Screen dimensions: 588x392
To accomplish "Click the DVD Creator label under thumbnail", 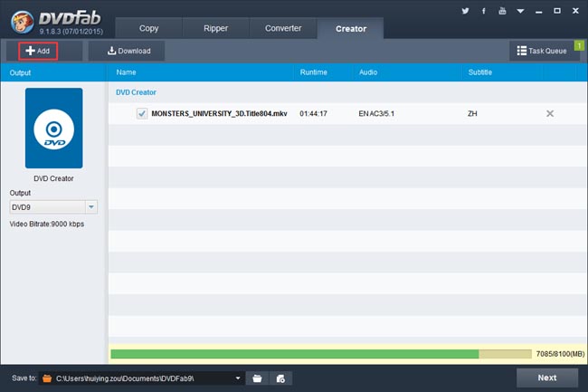I will coord(53,178).
